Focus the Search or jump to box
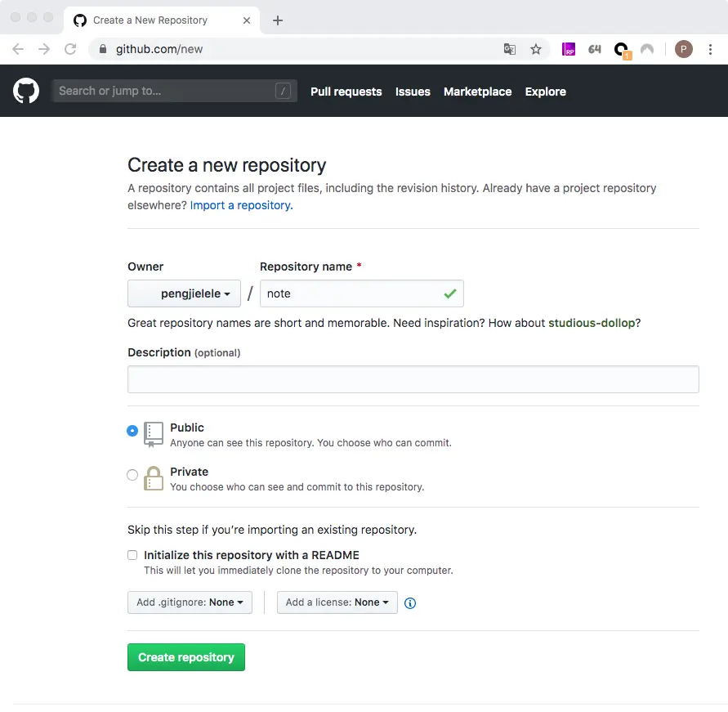 click(x=174, y=91)
